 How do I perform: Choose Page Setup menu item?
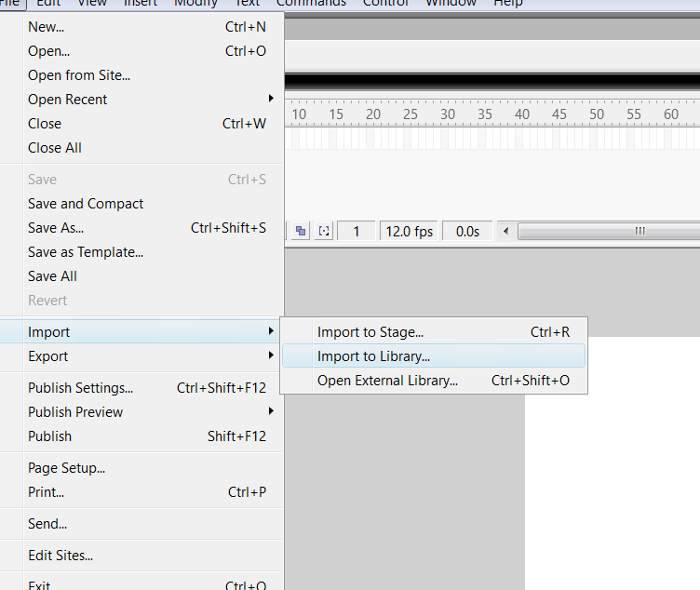pos(66,468)
